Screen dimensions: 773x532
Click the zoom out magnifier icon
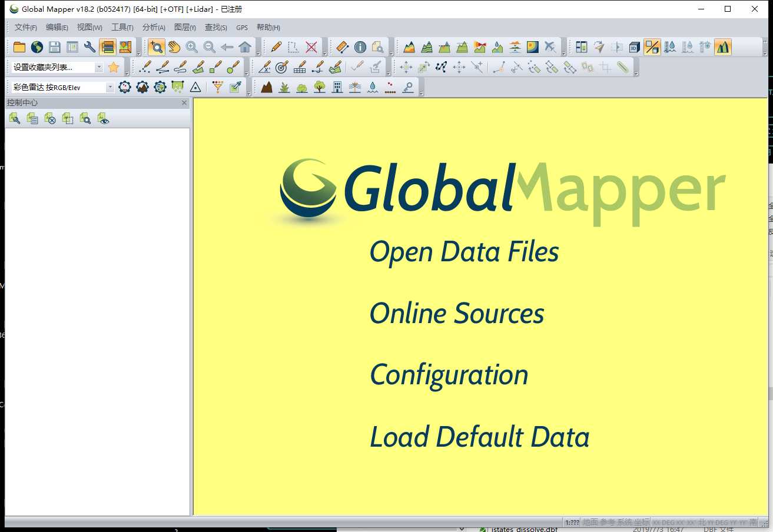click(x=210, y=47)
